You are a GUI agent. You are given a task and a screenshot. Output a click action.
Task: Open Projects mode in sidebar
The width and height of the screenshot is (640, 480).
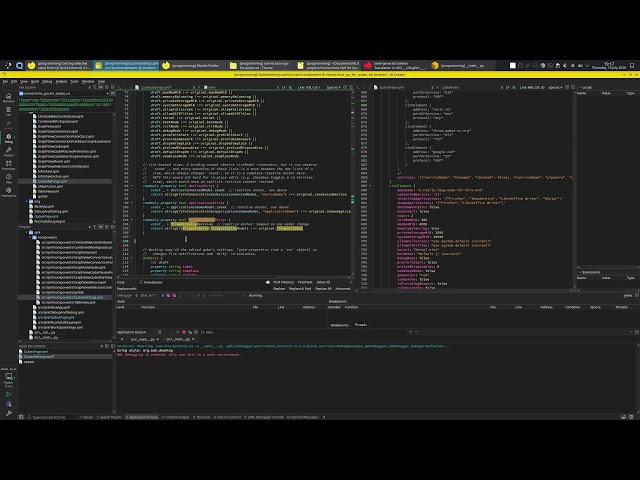click(x=9, y=152)
